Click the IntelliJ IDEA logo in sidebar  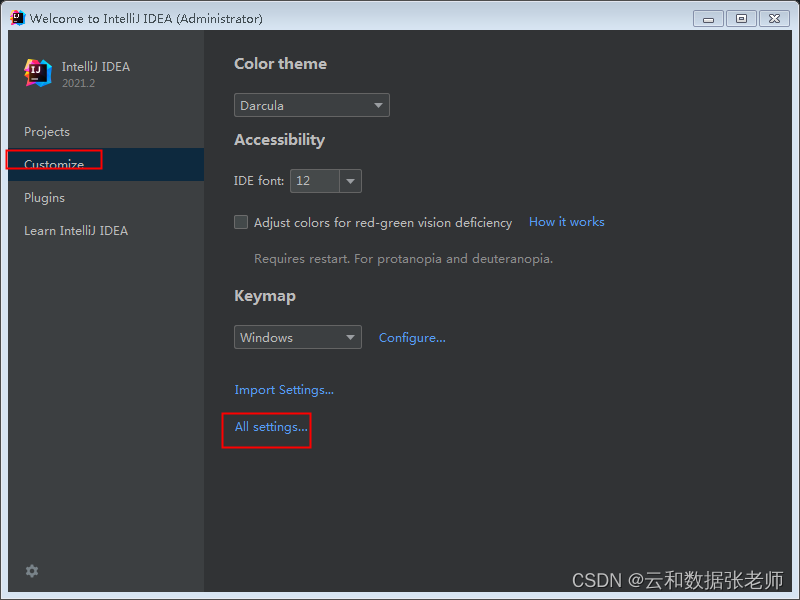point(38,73)
